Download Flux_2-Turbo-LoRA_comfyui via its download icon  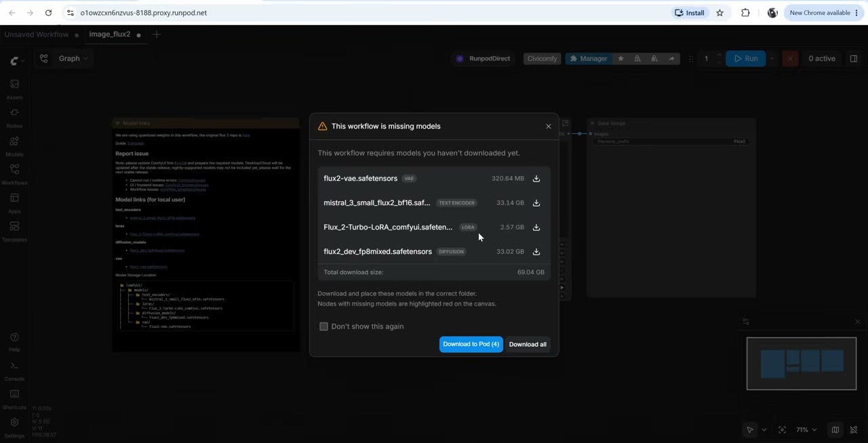(536, 228)
